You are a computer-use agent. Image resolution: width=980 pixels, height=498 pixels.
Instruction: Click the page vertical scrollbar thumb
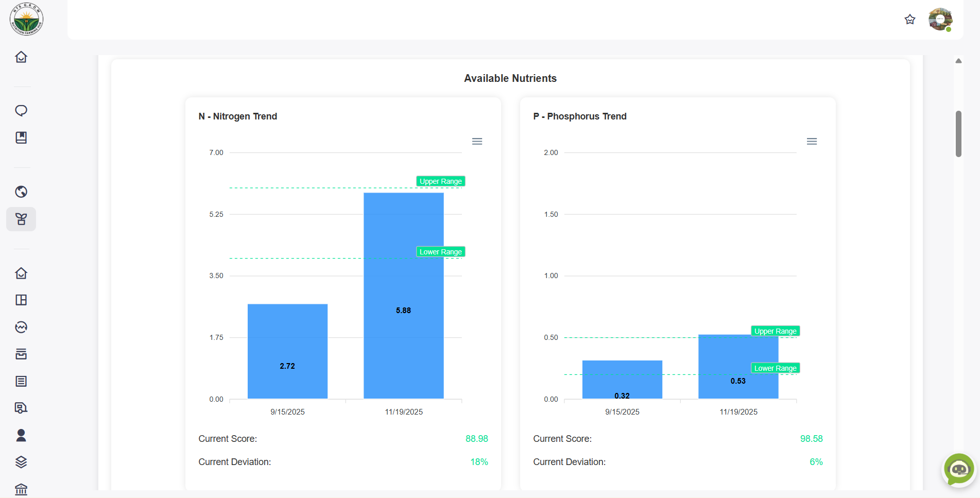point(958,133)
